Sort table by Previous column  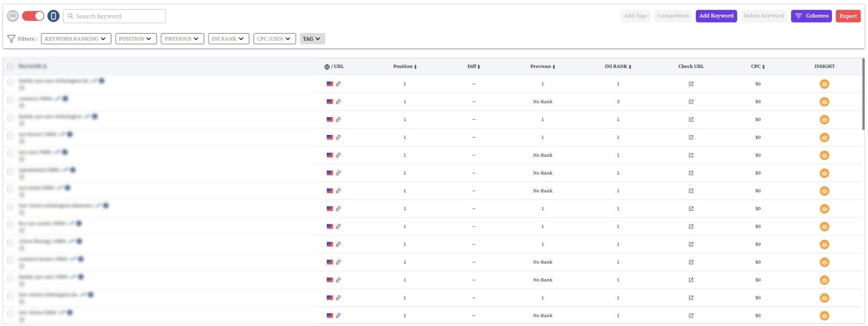542,66
